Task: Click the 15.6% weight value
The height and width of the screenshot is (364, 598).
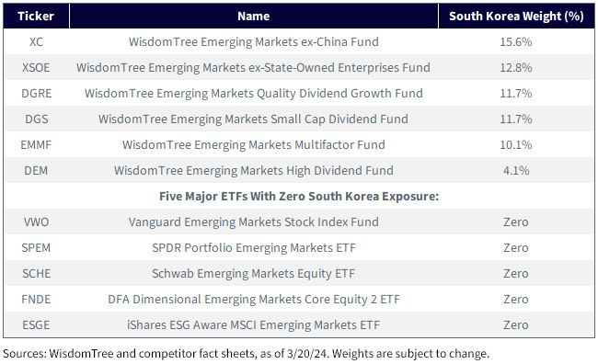Action: click(x=516, y=41)
